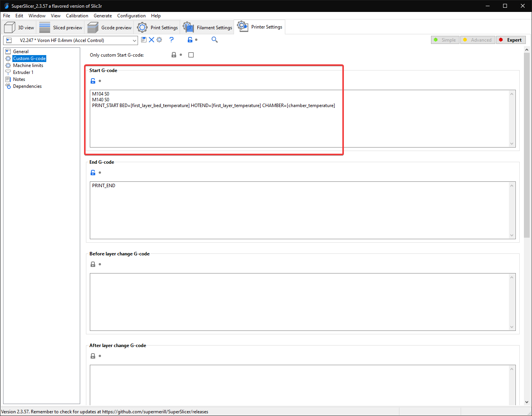This screenshot has height=416, width=532.
Task: Click the After layer change lock icon
Action: tap(93, 356)
